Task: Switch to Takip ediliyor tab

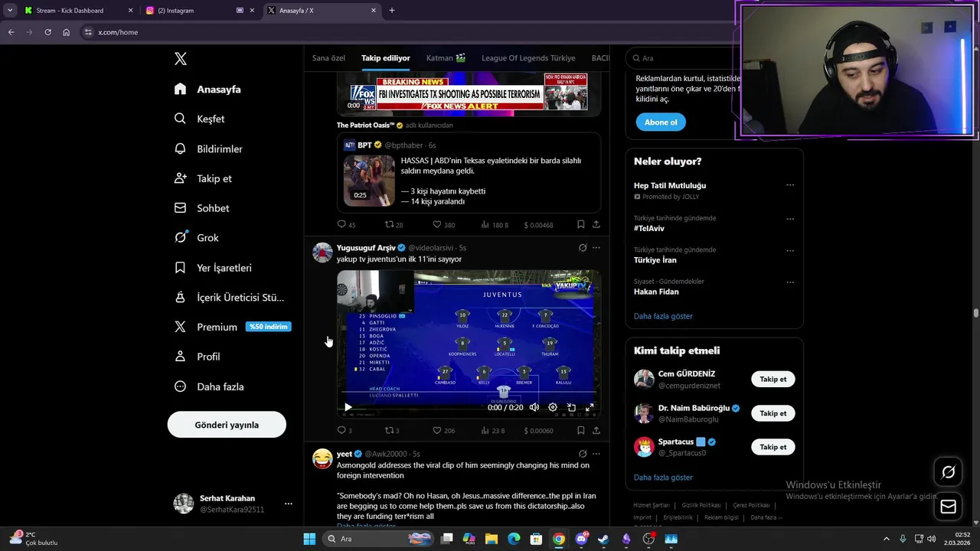Action: [386, 58]
